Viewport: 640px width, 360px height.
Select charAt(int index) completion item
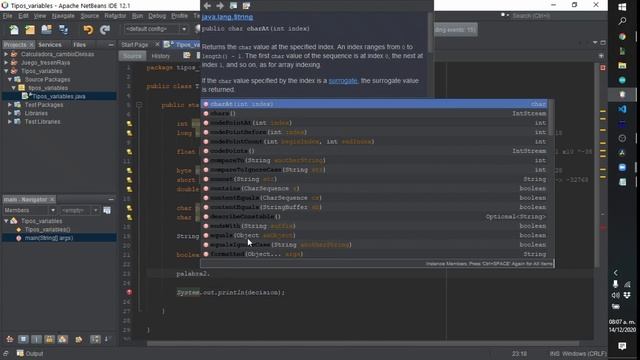tap(375, 104)
